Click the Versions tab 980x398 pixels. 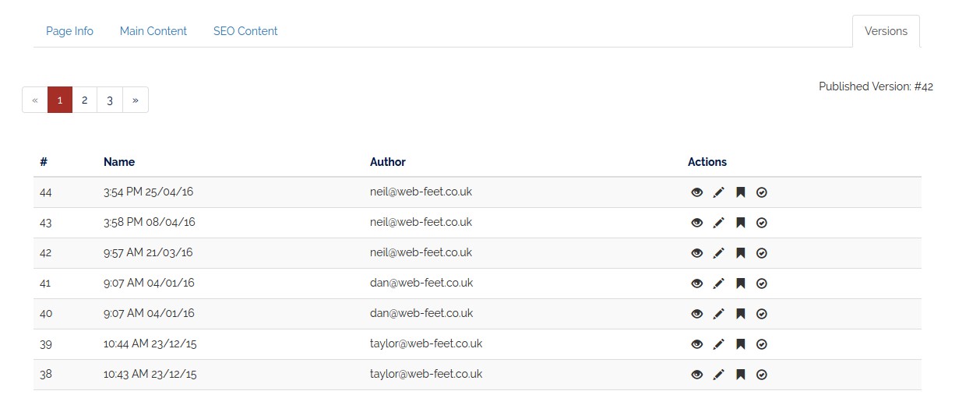coord(886,31)
